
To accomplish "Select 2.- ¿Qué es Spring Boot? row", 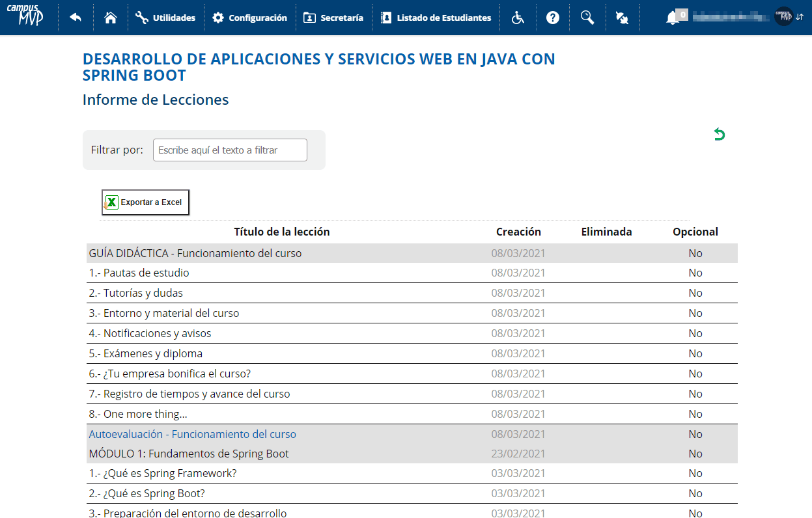I will 412,493.
